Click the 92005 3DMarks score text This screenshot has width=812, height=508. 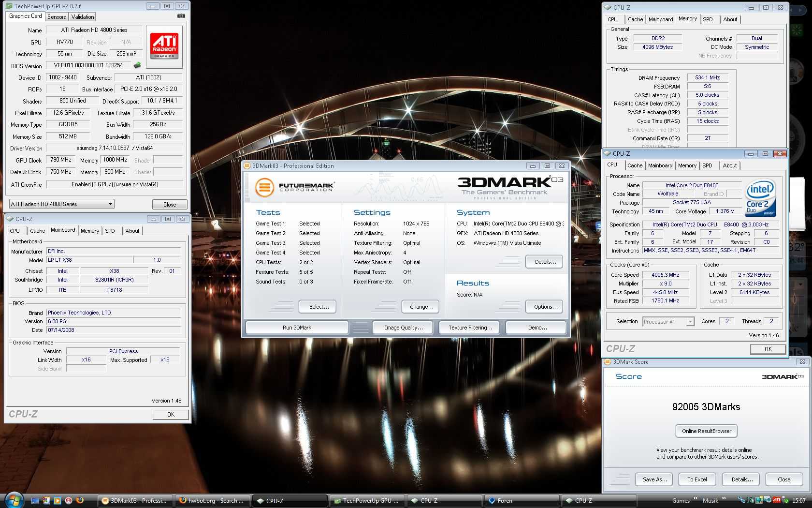click(x=706, y=407)
